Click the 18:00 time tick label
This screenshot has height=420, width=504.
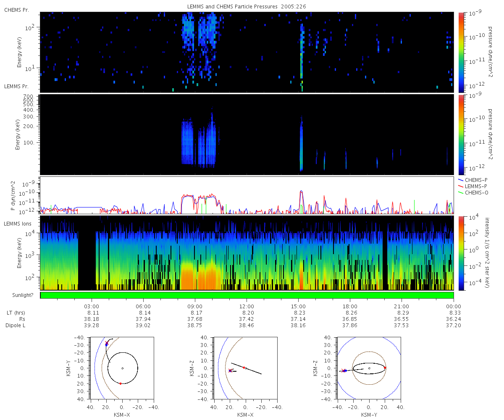[x=350, y=306]
